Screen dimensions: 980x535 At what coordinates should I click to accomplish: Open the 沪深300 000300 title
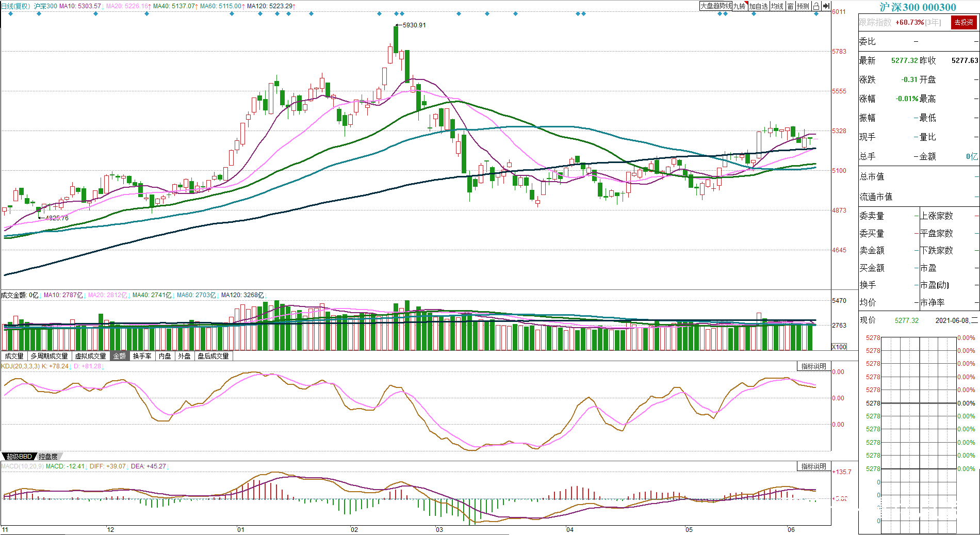[918, 7]
